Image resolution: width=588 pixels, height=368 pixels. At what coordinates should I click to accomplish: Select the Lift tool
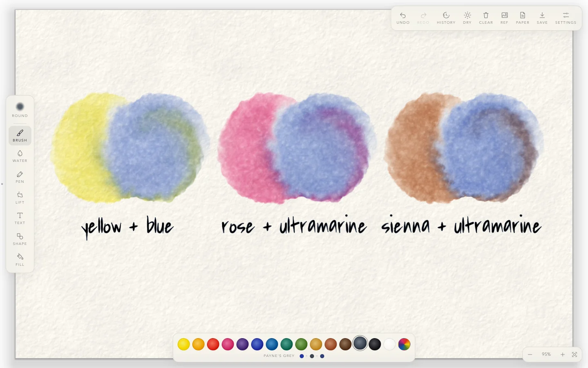(x=20, y=198)
